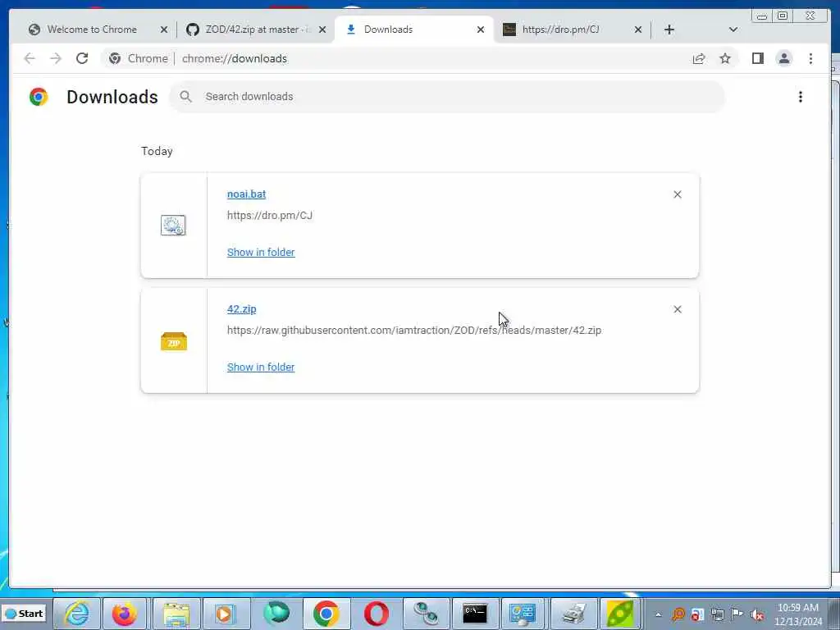
Task: Click the noai.bat file type icon
Action: coord(173,226)
